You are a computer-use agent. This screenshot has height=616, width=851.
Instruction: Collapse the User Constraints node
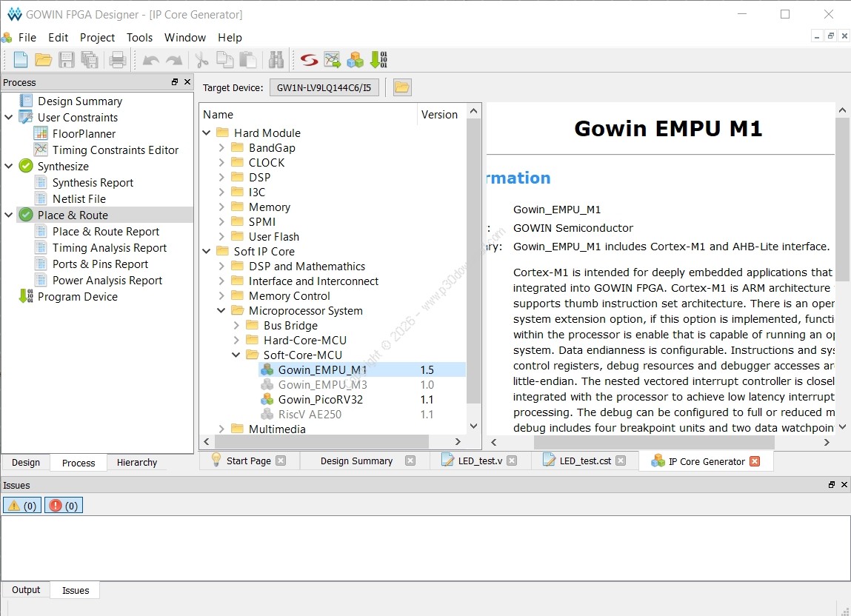[x=9, y=117]
